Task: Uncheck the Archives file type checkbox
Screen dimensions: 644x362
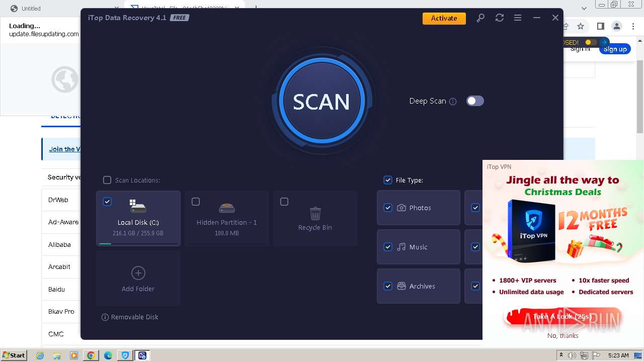Action: [x=388, y=286]
